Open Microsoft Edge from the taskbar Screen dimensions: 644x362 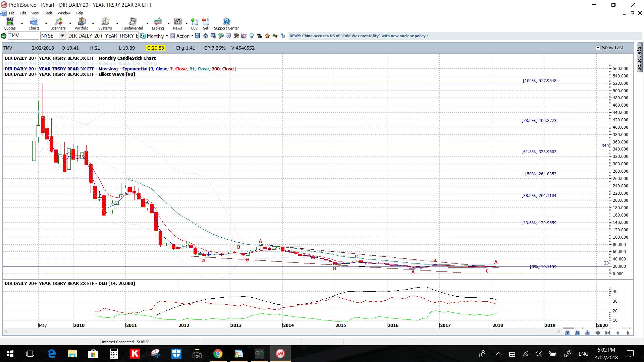52,354
